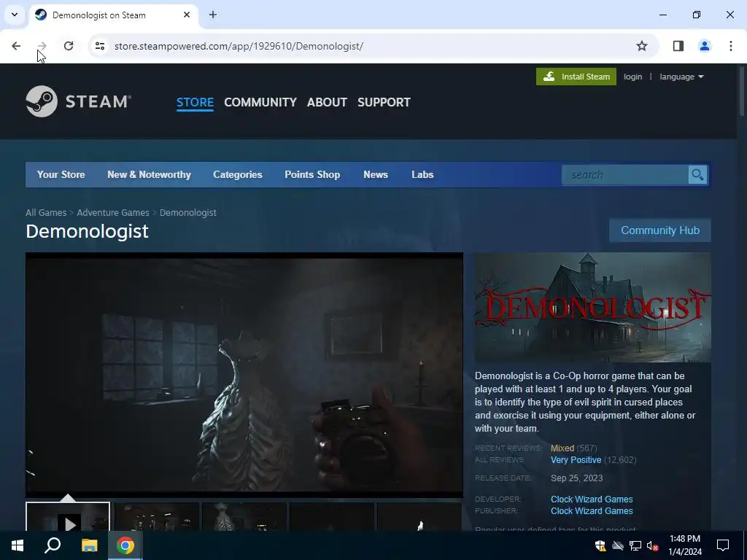The height and width of the screenshot is (560, 747).
Task: Open developer Clock Wizard Games link
Action: [x=592, y=499]
